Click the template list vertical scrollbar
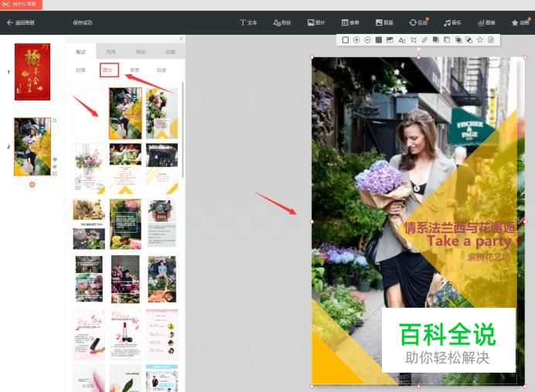The height and width of the screenshot is (392, 535). [x=182, y=130]
